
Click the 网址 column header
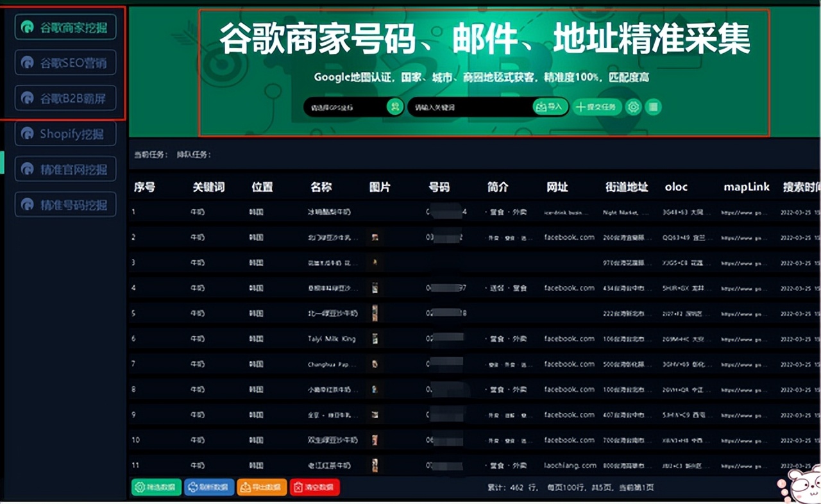point(557,187)
